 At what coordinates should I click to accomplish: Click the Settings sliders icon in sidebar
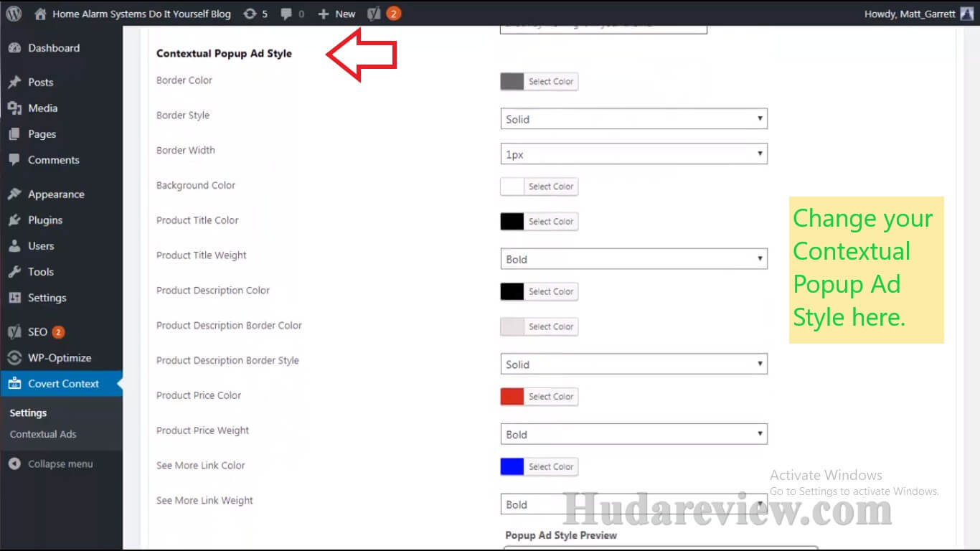(x=14, y=298)
